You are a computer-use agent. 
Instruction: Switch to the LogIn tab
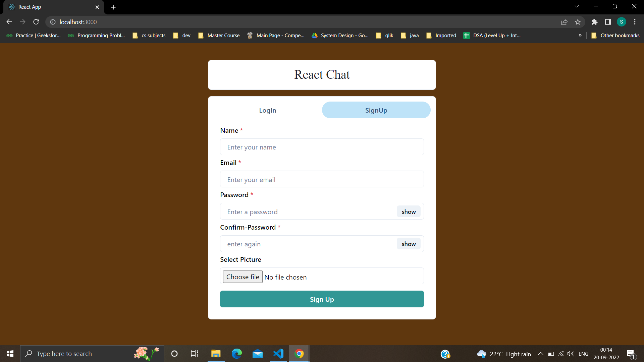267,110
